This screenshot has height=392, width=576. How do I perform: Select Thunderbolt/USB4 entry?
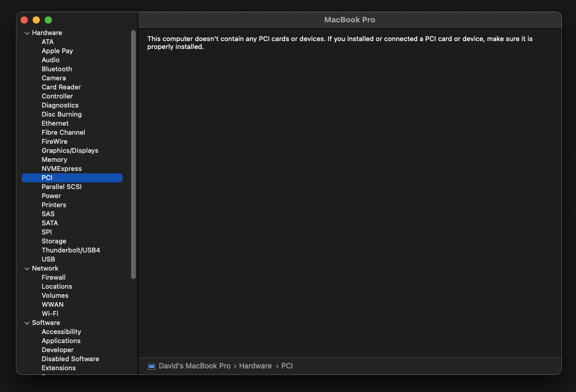coord(71,250)
